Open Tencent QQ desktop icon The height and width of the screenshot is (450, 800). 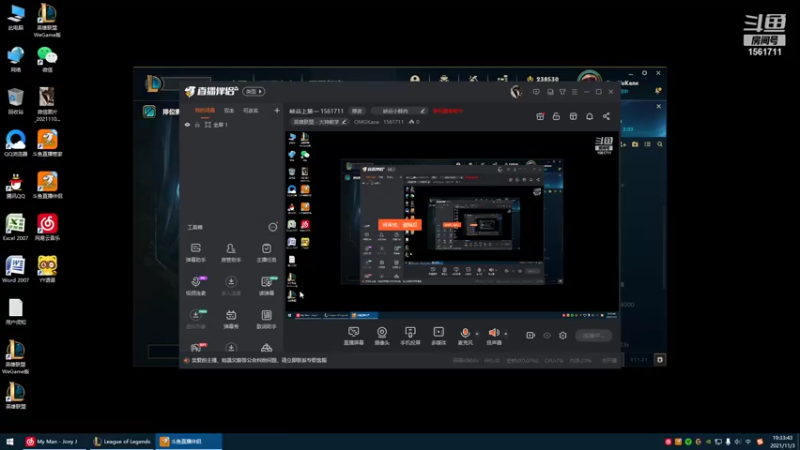pos(15,185)
